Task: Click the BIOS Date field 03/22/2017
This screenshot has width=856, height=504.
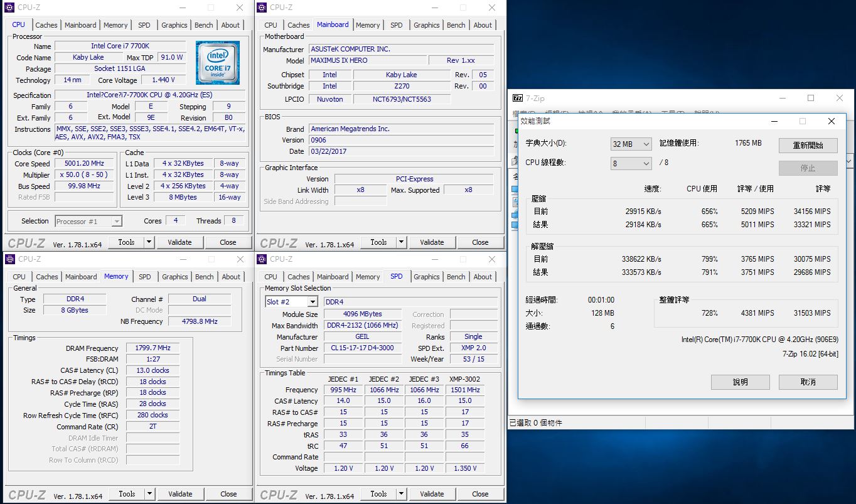Action: tap(402, 151)
